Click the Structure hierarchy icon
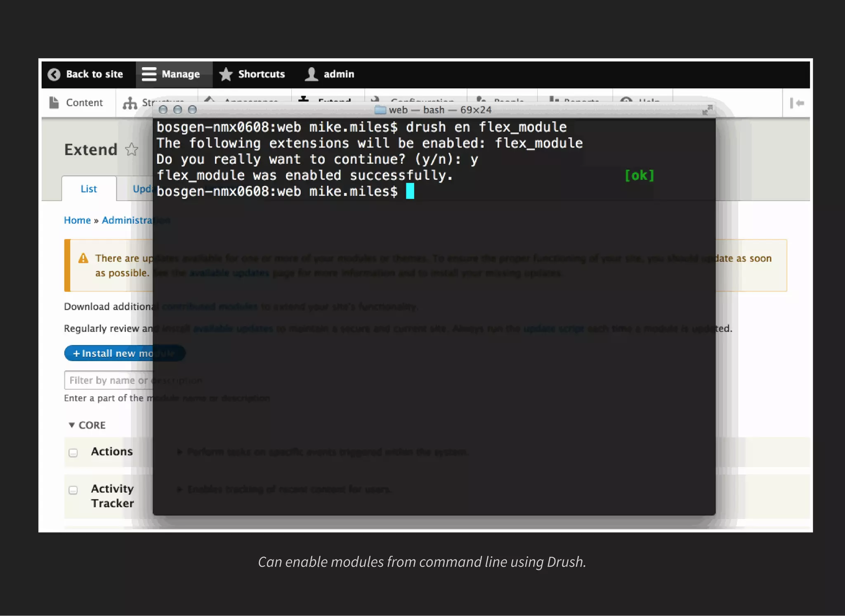Image resolution: width=845 pixels, height=616 pixels. coord(130,103)
